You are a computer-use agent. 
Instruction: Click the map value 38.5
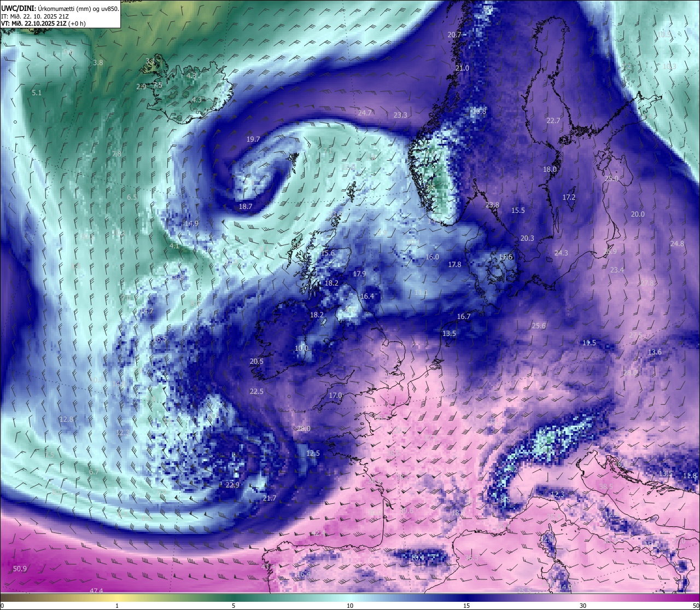click(x=606, y=487)
